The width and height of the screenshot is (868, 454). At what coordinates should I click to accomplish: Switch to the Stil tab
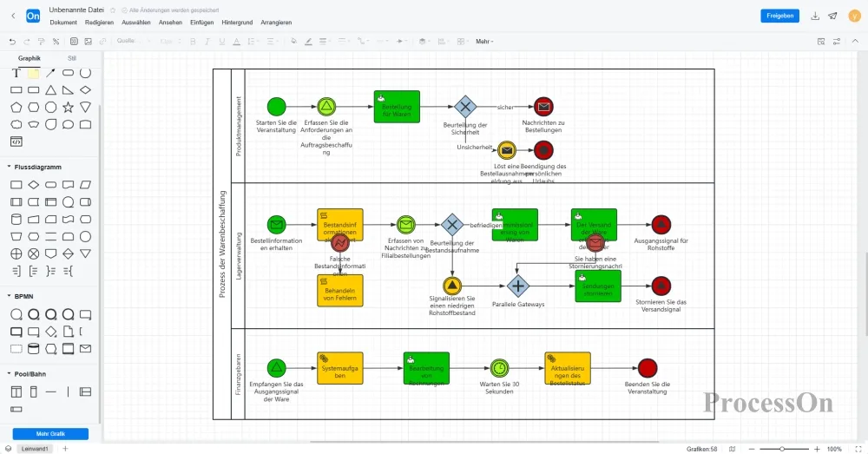click(72, 58)
